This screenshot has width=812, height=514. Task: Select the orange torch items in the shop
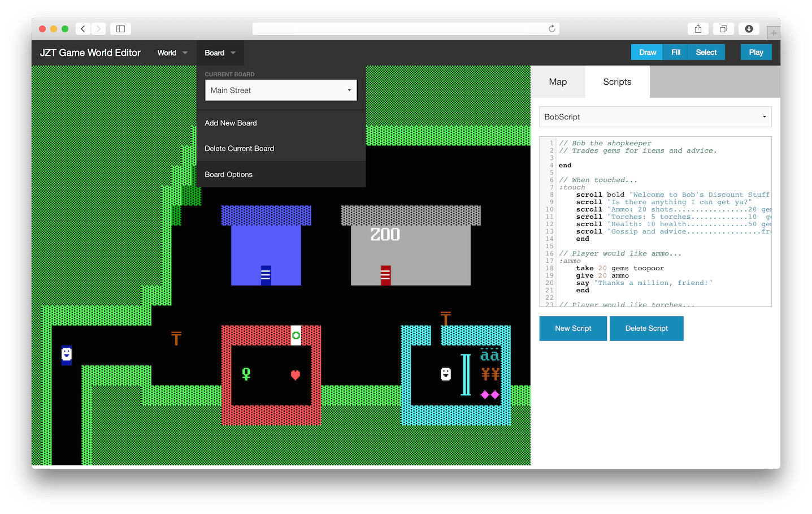pyautogui.click(x=490, y=374)
